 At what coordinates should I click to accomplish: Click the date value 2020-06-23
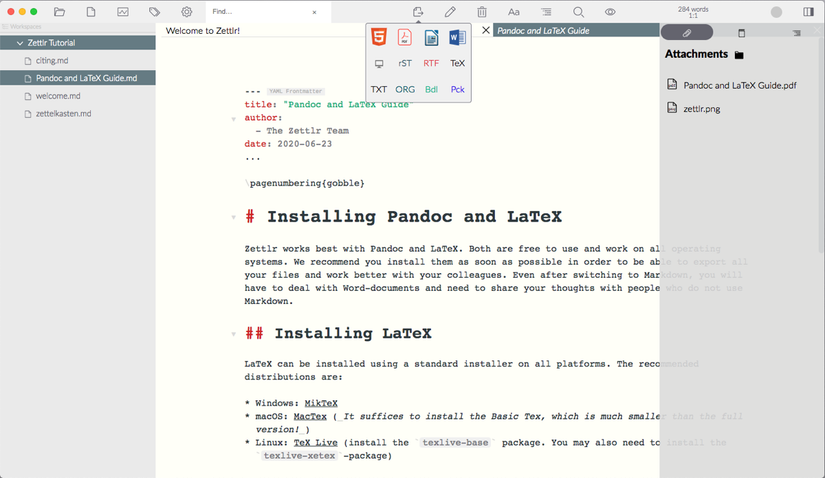pyautogui.click(x=305, y=144)
